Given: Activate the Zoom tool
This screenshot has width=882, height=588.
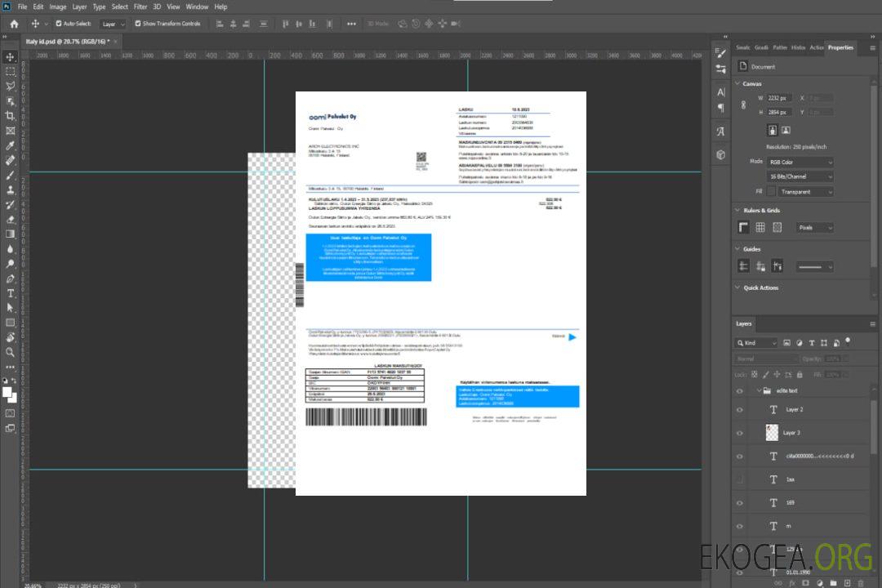Looking at the screenshot, I should tap(11, 352).
